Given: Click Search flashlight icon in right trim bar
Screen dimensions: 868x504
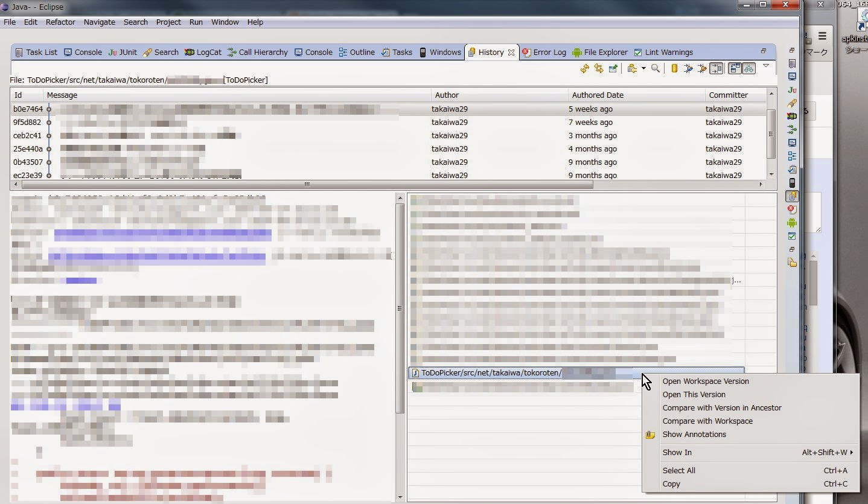Looking at the screenshot, I should (792, 103).
